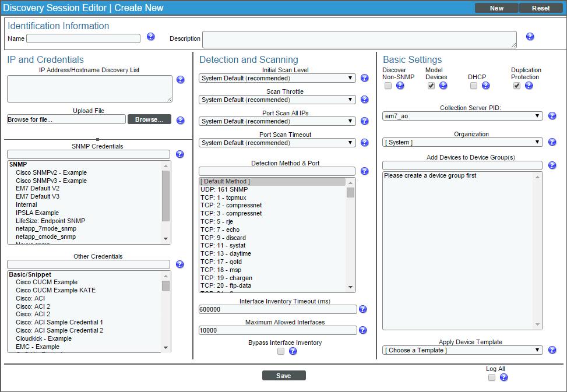Image resolution: width=567 pixels, height=392 pixels.
Task: Enable the DHCP checkbox
Action: click(x=473, y=86)
